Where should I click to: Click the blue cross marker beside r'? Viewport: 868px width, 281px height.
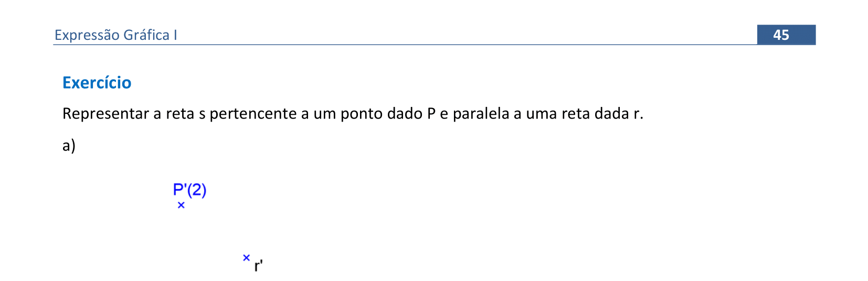(246, 257)
